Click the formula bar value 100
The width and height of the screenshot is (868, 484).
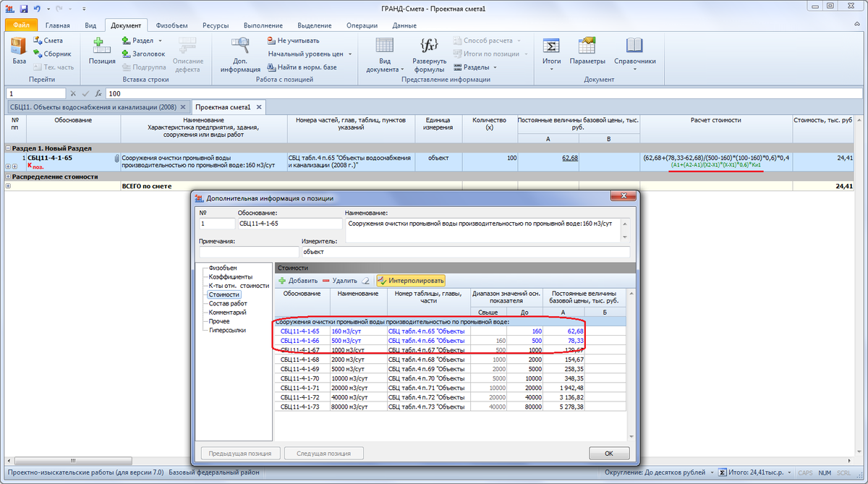pos(483,94)
